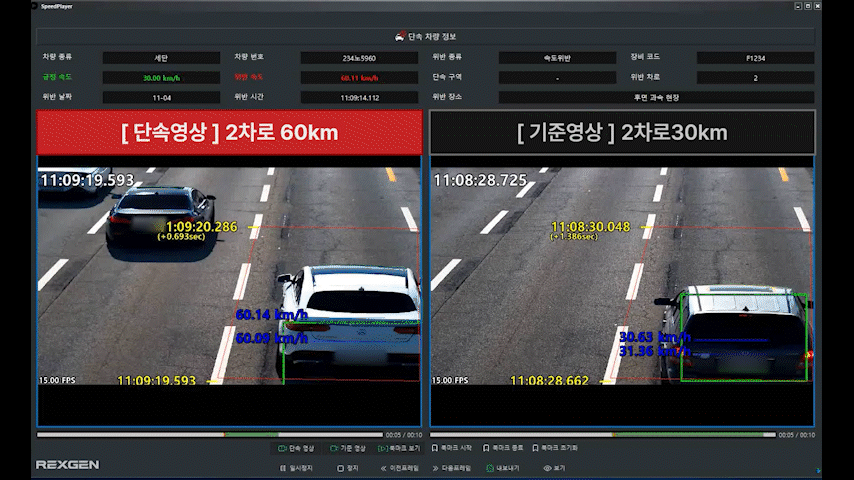Click violation time field 11:09:14.112
854x480 pixels.
coord(359,98)
